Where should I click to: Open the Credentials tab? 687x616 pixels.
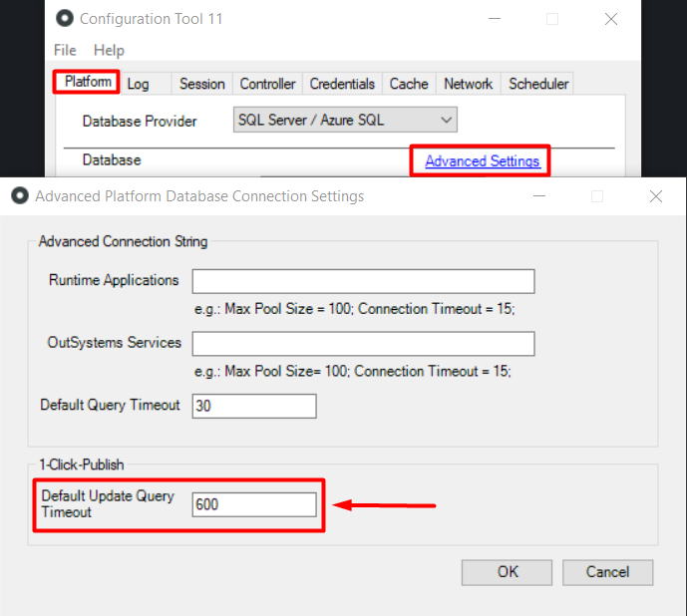342,84
